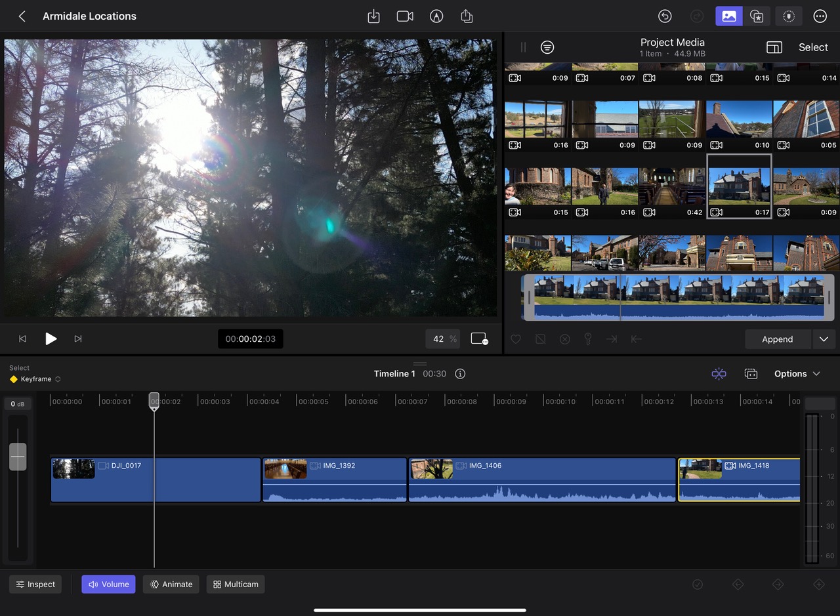This screenshot has width=840, height=616.
Task: Open the timeline Options dropdown
Action: tap(797, 374)
